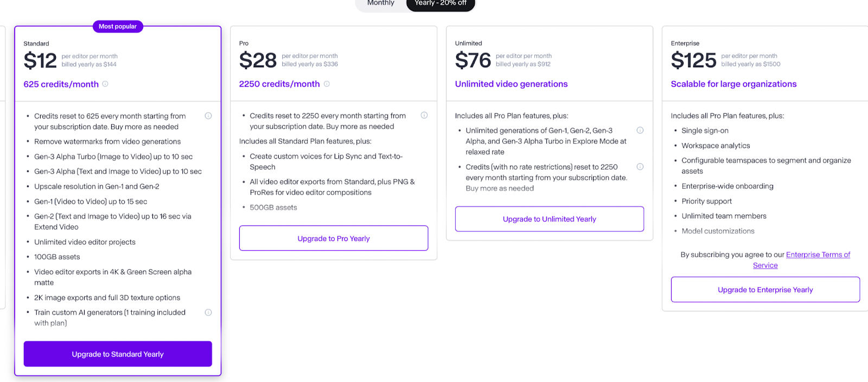Open the Enterprise Terms of Service link

818,255
